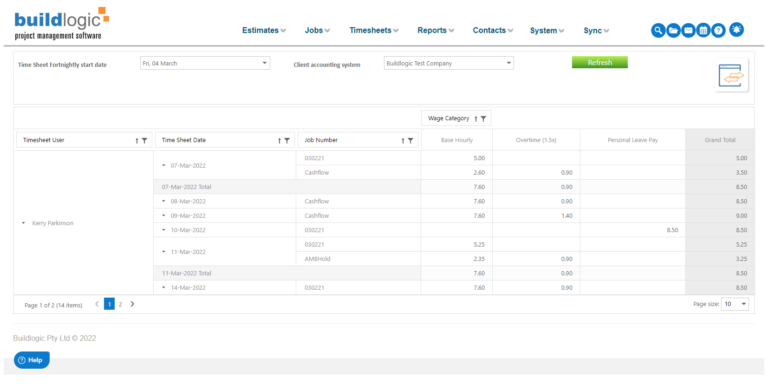Click the 8.50 Personal Leave Pay cell
The image size is (768, 384).
(633, 230)
